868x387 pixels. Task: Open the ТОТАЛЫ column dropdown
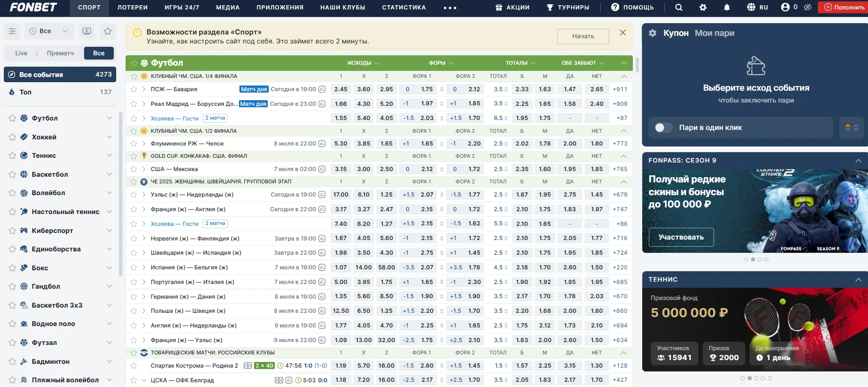tap(520, 63)
